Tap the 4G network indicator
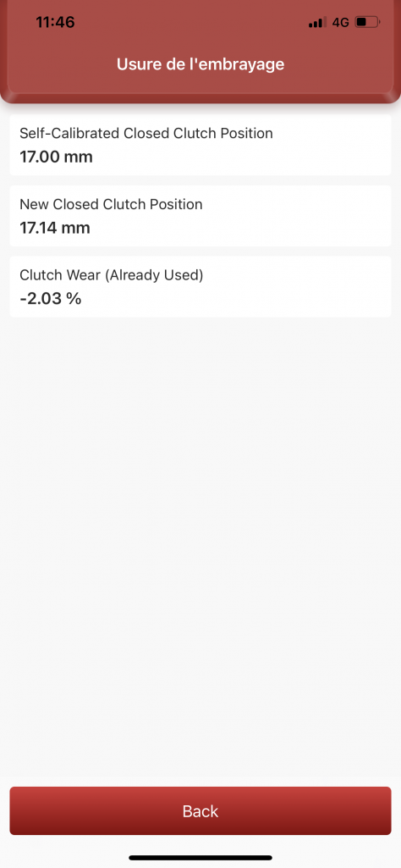401x868 pixels. pos(341,23)
